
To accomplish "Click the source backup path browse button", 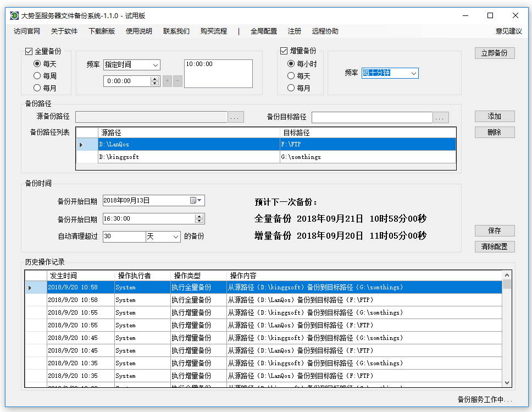I will point(236,117).
